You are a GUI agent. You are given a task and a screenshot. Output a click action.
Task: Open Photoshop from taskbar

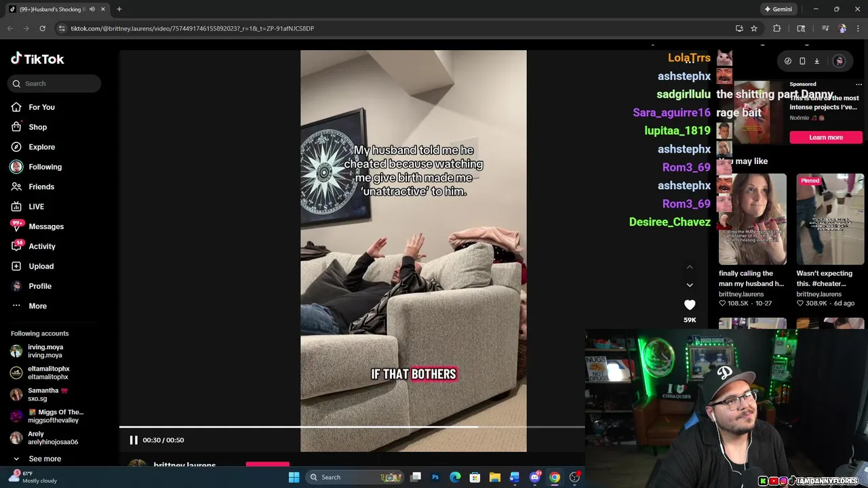tap(435, 477)
